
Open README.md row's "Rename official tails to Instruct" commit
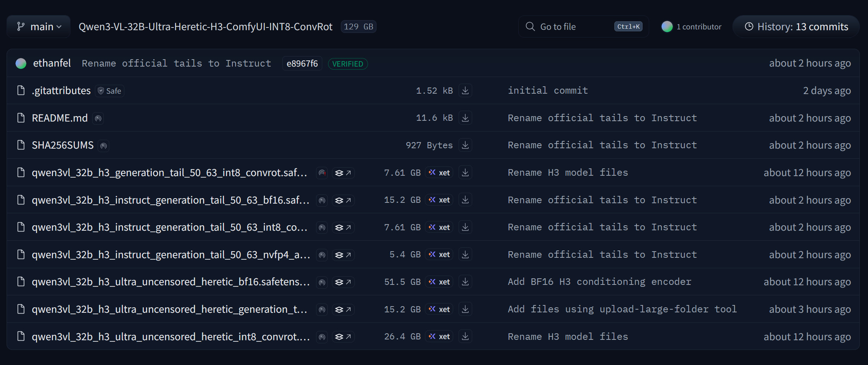coord(602,118)
